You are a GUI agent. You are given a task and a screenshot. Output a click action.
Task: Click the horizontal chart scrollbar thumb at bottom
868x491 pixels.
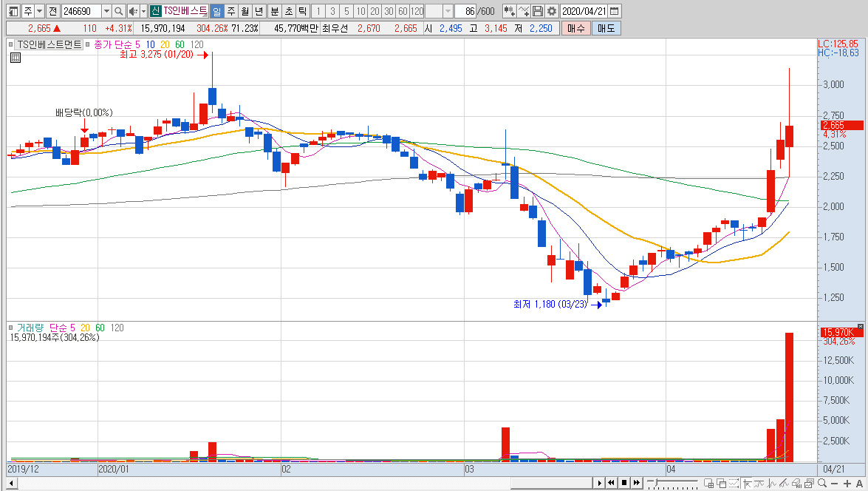551,484
